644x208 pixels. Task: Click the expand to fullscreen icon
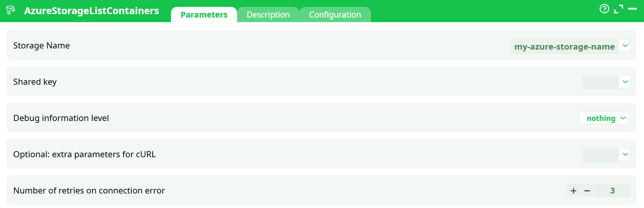pyautogui.click(x=618, y=9)
